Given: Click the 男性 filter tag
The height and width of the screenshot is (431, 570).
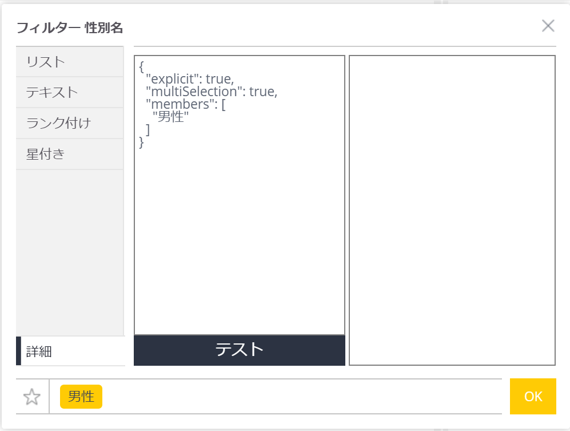Looking at the screenshot, I should point(81,396).
